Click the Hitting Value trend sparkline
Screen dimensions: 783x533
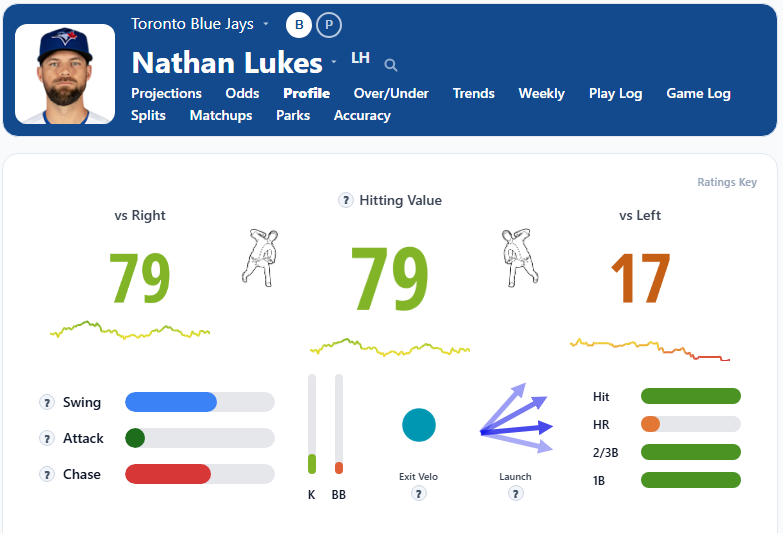[390, 347]
